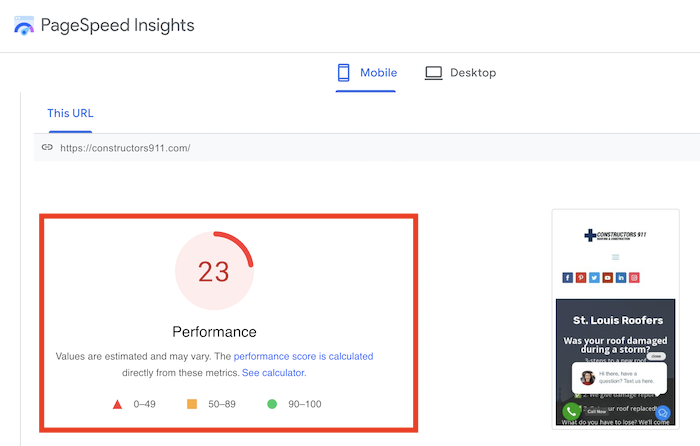Close the chat popup in site preview
700x446 pixels.
[x=656, y=356]
